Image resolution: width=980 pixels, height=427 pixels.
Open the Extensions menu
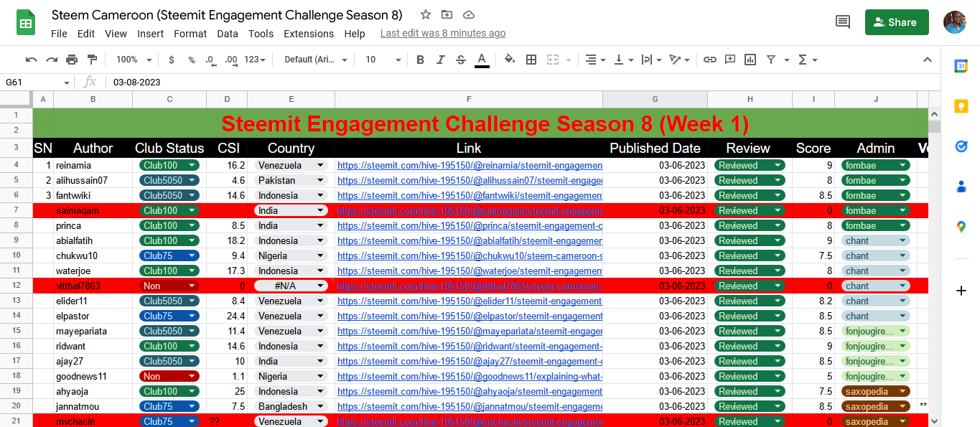point(309,34)
